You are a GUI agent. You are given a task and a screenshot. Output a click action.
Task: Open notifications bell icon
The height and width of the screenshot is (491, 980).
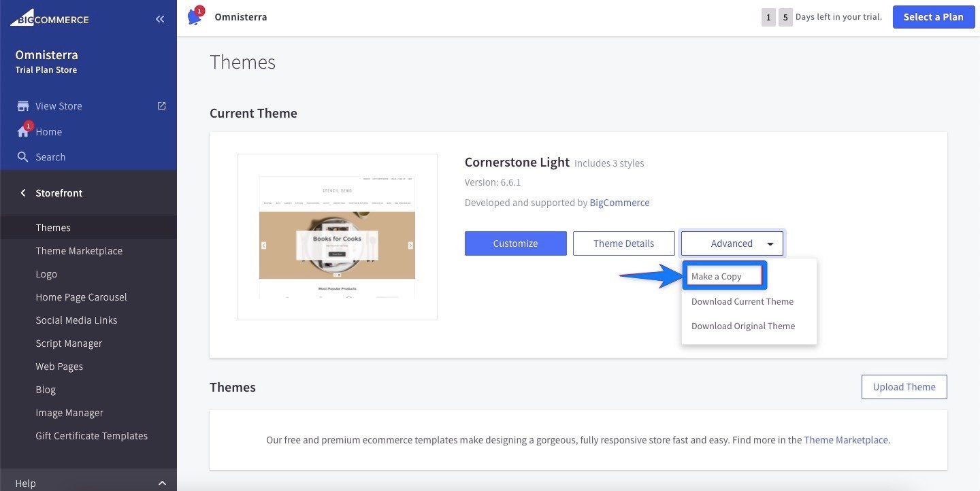tap(195, 16)
